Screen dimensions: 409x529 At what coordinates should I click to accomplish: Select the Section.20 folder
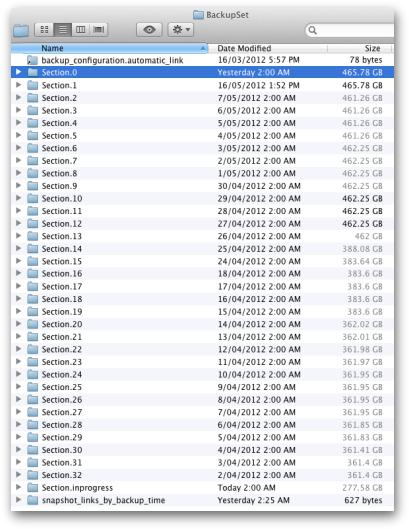[x=202, y=324]
